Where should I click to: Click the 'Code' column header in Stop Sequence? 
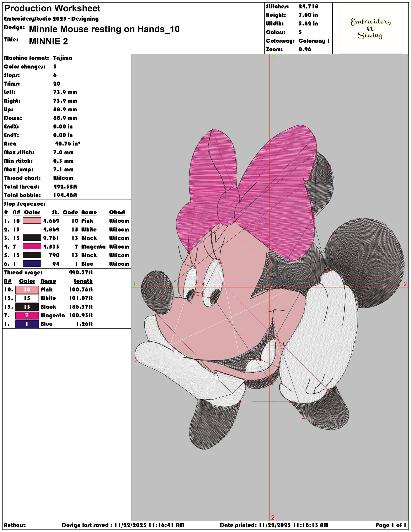[70, 212]
